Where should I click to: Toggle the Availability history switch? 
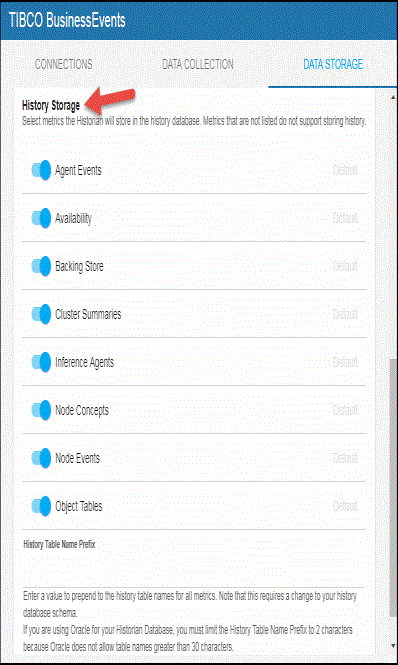click(x=41, y=218)
